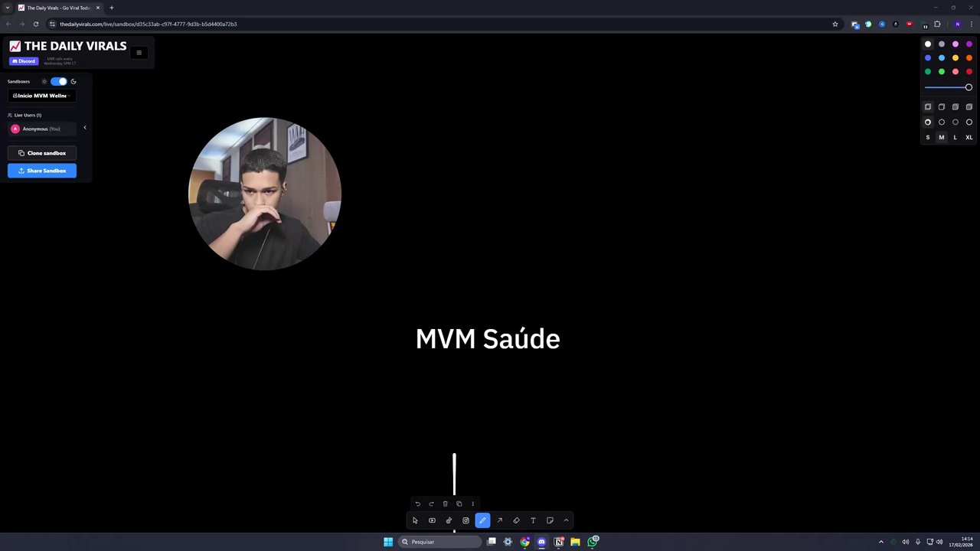This screenshot has height=551, width=980.
Task: Pick the grey color swatch
Action: click(x=942, y=44)
